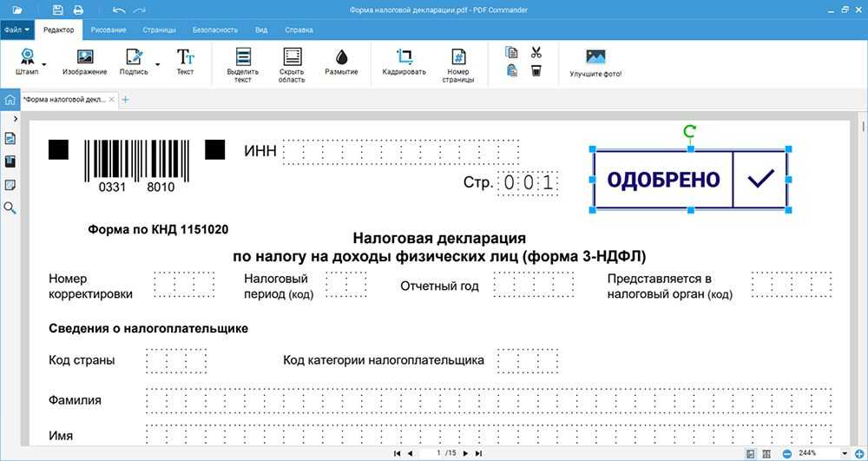This screenshot has height=461, width=868.
Task: Expand the Штамп dropdown arrow
Action: tap(44, 63)
